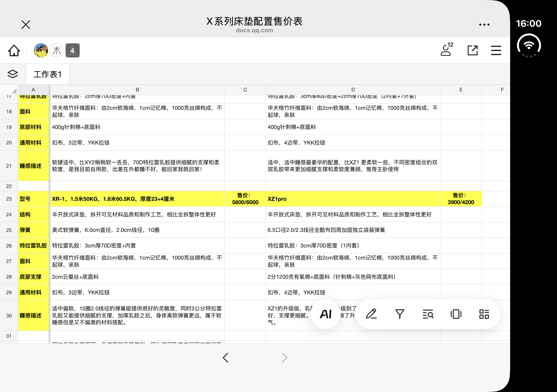The image size is (557, 392).
Task: Select column B header
Action: point(137,90)
